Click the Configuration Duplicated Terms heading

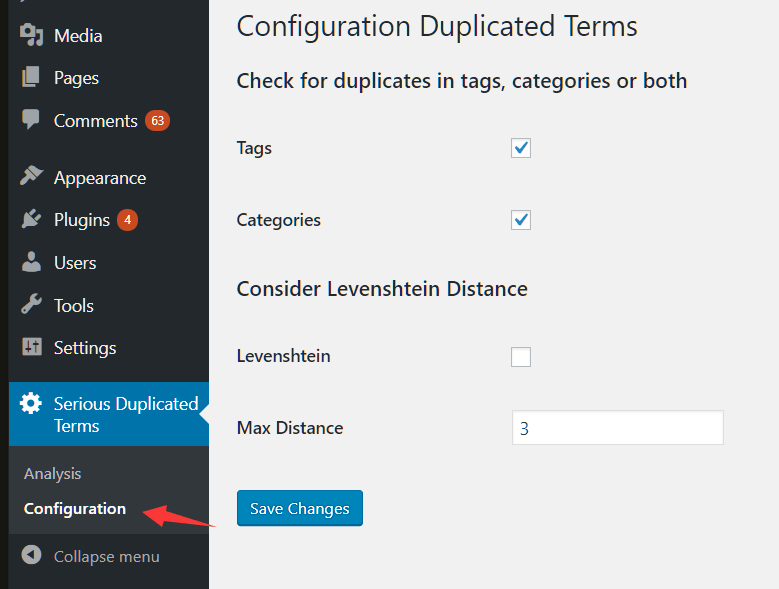437,26
